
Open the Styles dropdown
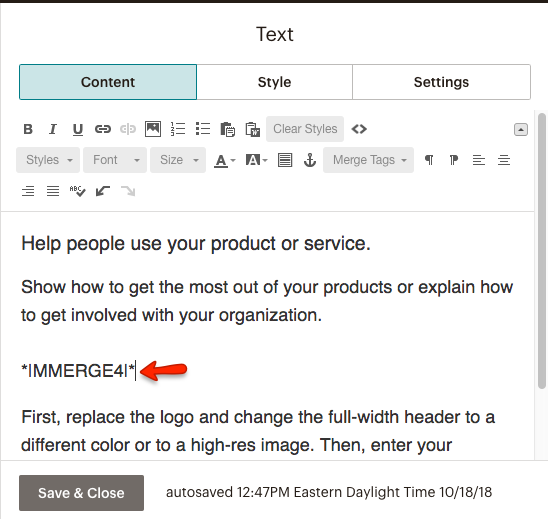coord(48,160)
